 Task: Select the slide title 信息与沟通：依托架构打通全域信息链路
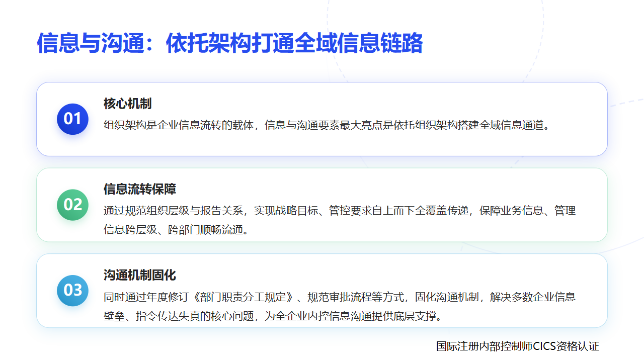tap(230, 43)
